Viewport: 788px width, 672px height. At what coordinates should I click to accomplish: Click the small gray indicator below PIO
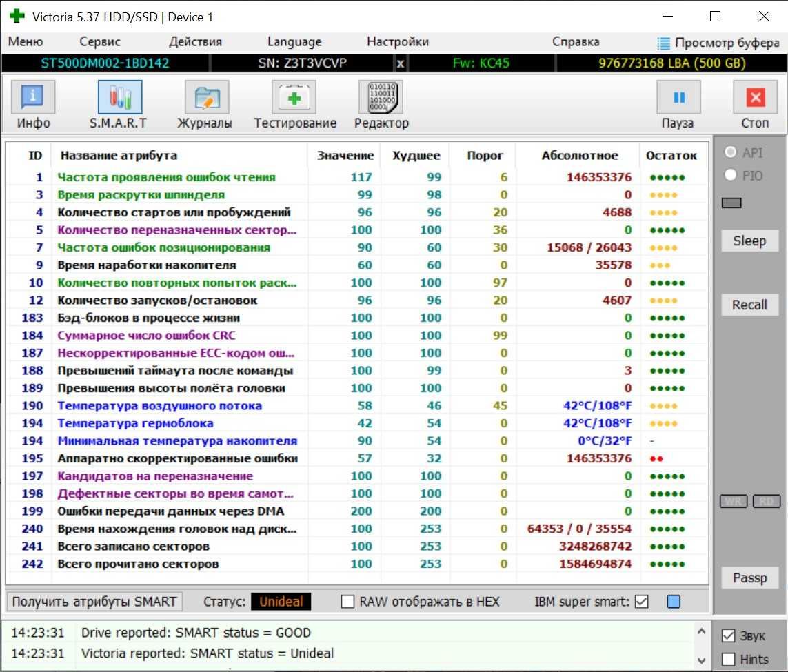click(x=731, y=203)
